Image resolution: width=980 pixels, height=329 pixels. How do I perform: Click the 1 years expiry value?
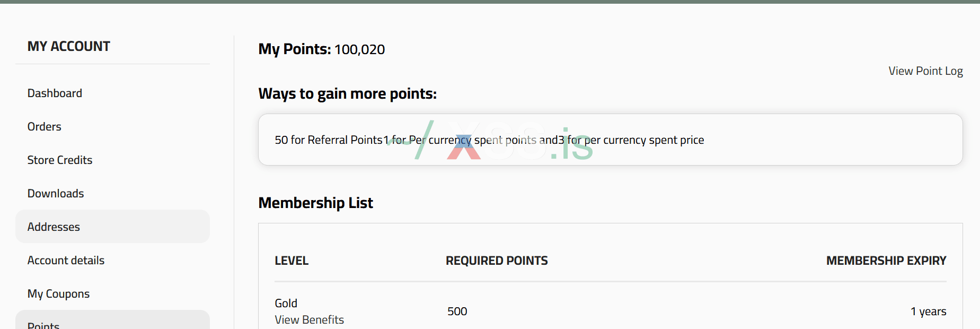928,311
